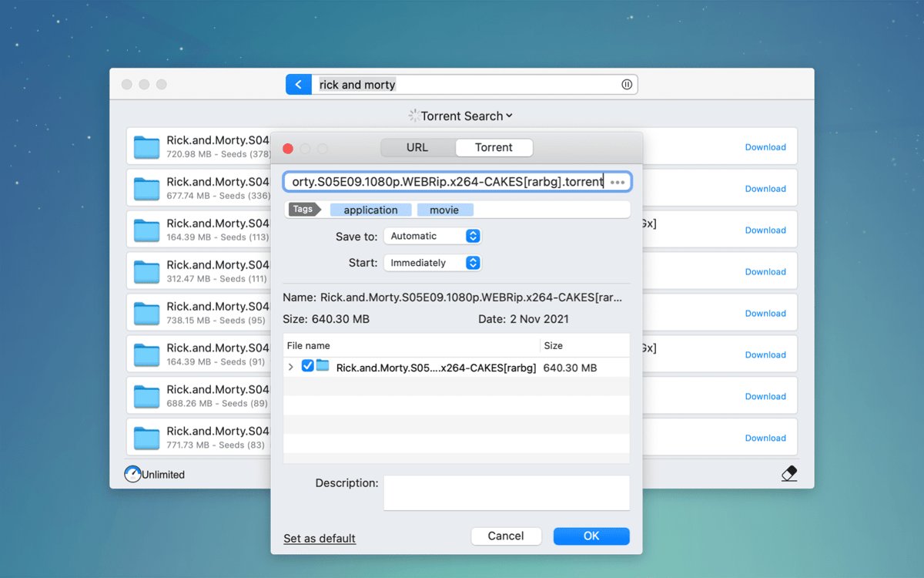Click the Set as default link
Viewport: 924px width, 578px height.
click(320, 539)
